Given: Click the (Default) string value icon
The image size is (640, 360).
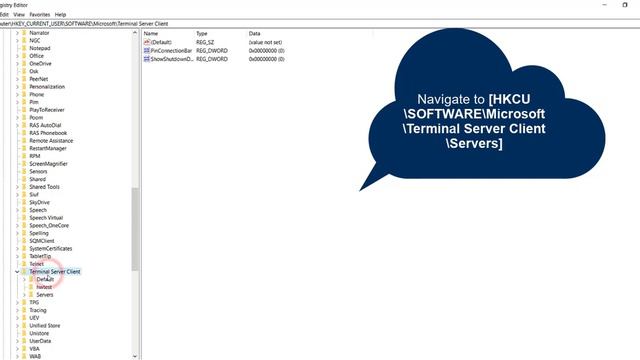Looking at the screenshot, I should coord(147,42).
